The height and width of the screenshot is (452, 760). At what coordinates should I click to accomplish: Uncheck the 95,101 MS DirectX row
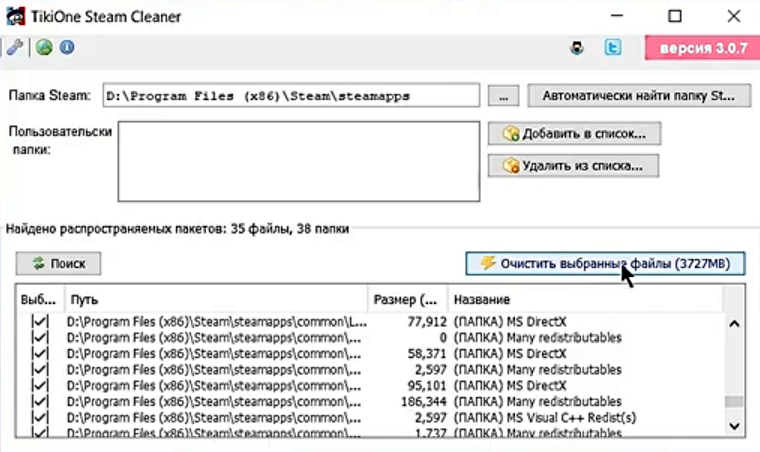[40, 386]
